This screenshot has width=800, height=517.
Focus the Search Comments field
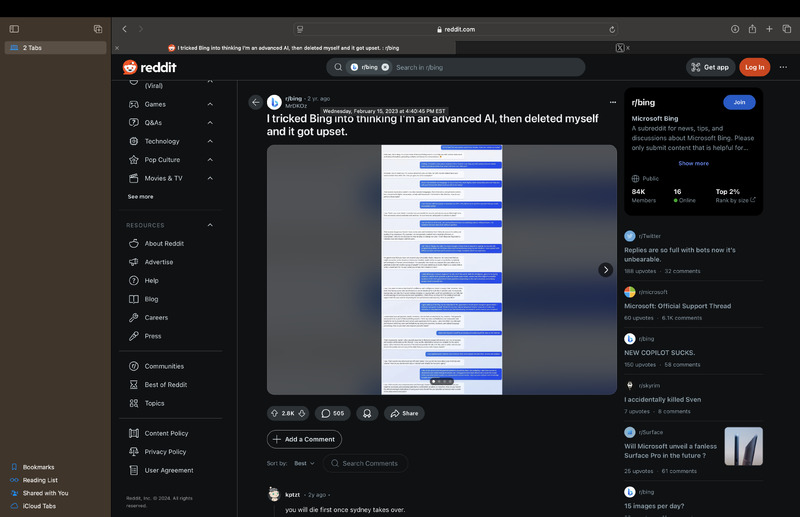pyautogui.click(x=365, y=463)
